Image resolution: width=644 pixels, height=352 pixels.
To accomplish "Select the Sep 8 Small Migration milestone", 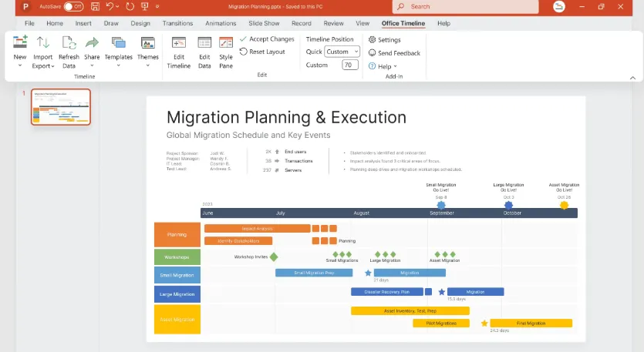I will pyautogui.click(x=441, y=205).
